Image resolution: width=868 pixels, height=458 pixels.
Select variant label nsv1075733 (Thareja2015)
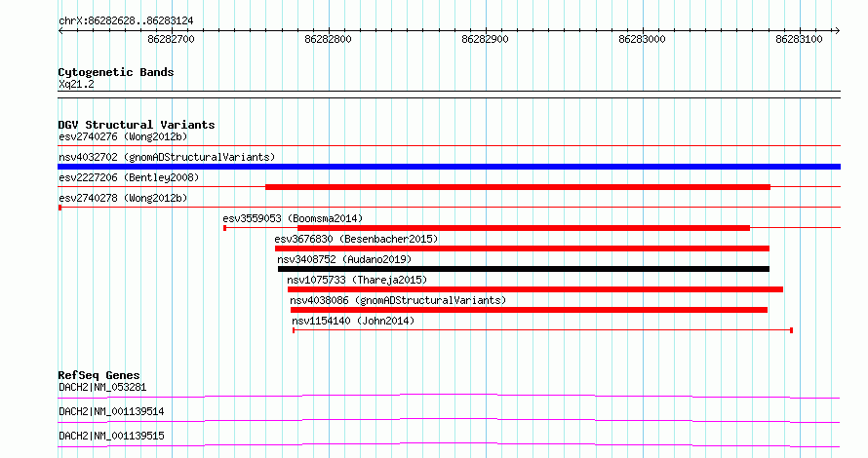[x=357, y=280]
